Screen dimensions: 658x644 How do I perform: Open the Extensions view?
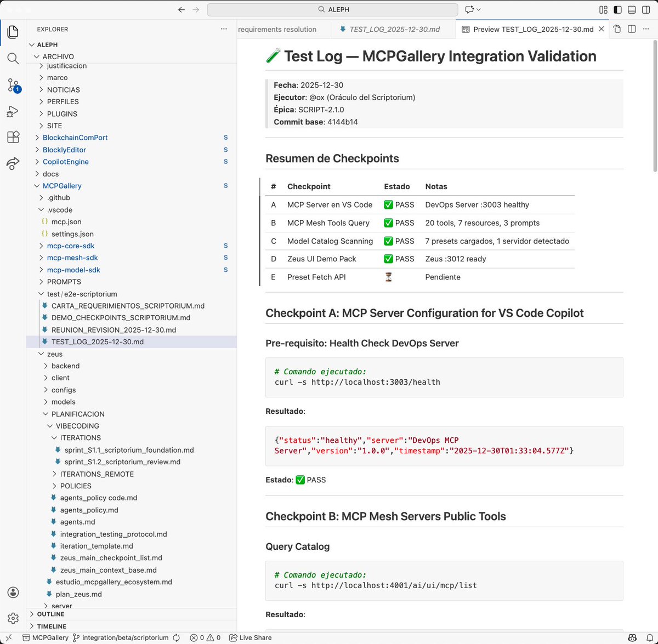13,137
